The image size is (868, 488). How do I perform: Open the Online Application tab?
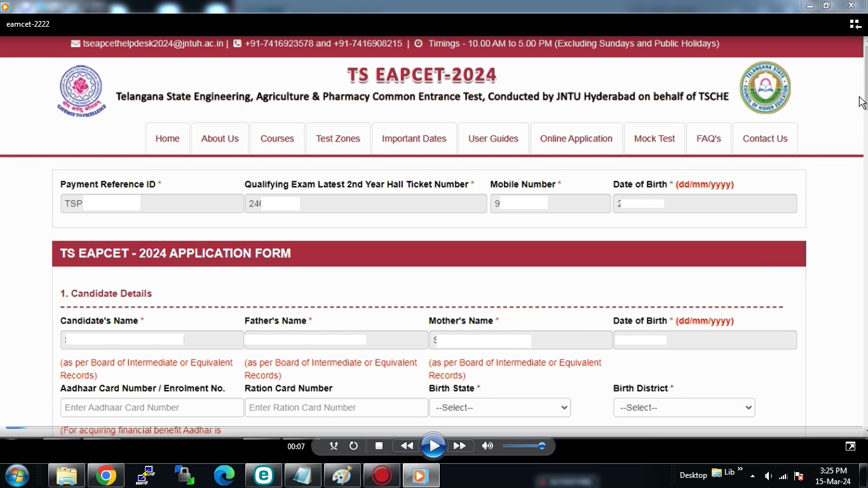click(576, 139)
